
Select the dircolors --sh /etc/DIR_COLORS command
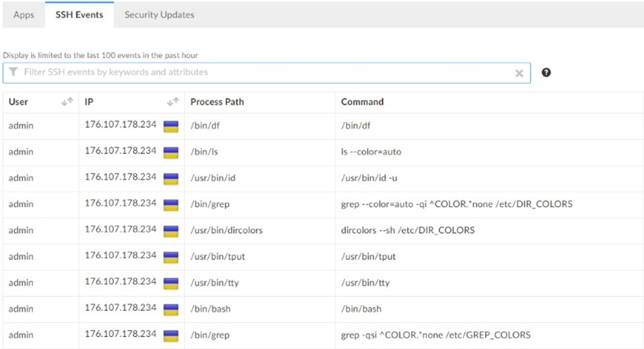click(x=407, y=231)
